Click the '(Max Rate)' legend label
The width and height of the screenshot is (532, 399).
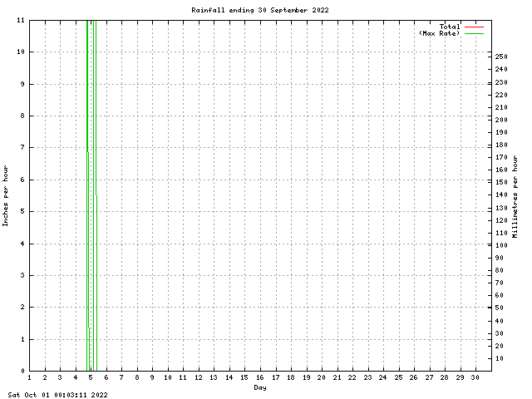(x=440, y=33)
